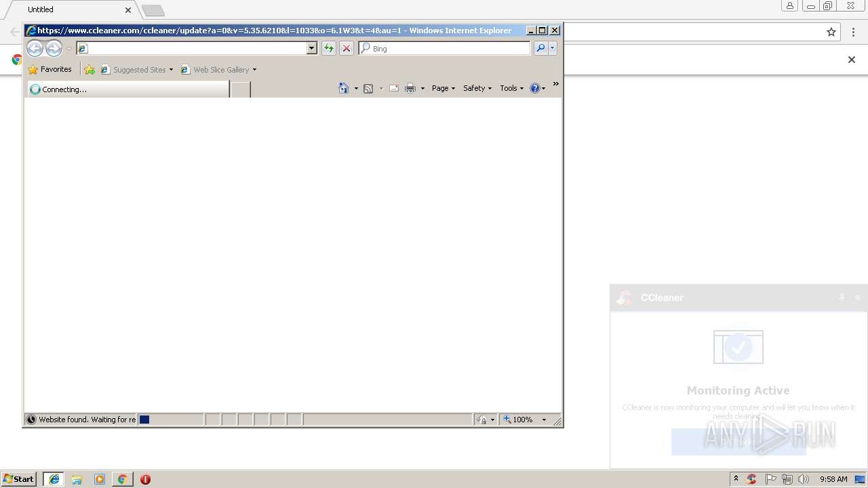
Task: Click the Home page house icon
Action: click(344, 88)
